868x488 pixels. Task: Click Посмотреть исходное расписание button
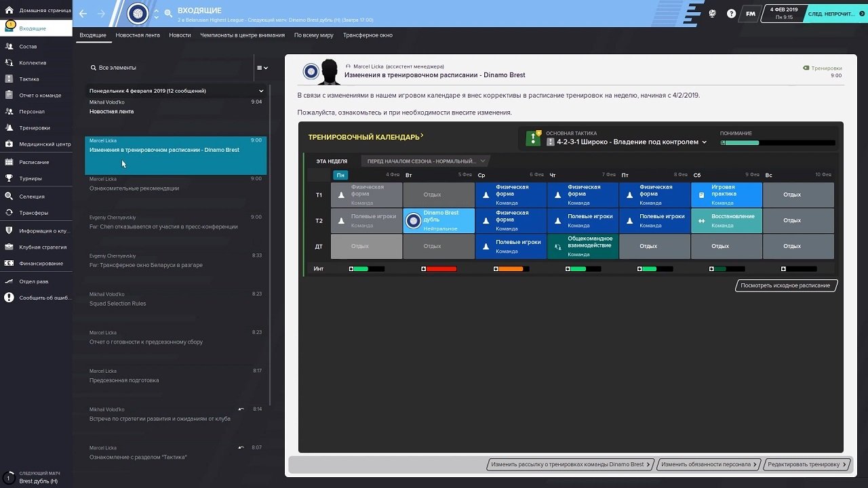(x=786, y=285)
